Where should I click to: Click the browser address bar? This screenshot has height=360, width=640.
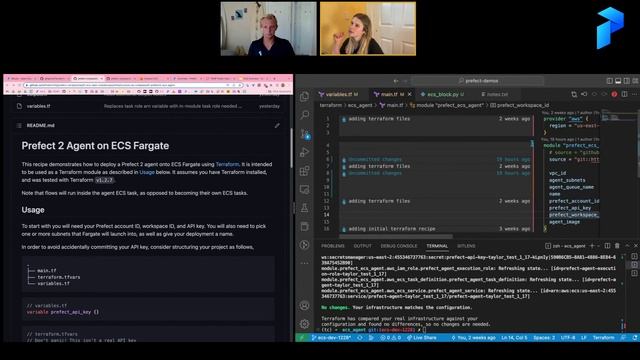(133, 85)
